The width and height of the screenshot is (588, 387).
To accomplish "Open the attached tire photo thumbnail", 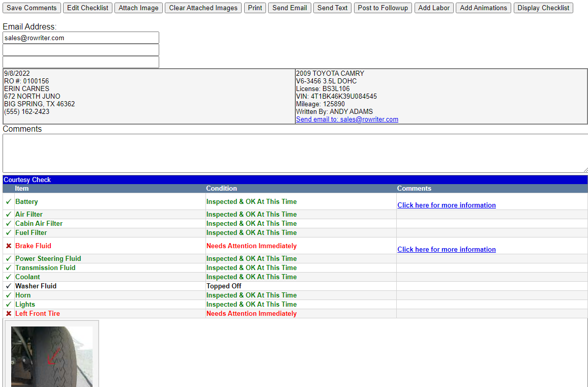I will [x=52, y=356].
